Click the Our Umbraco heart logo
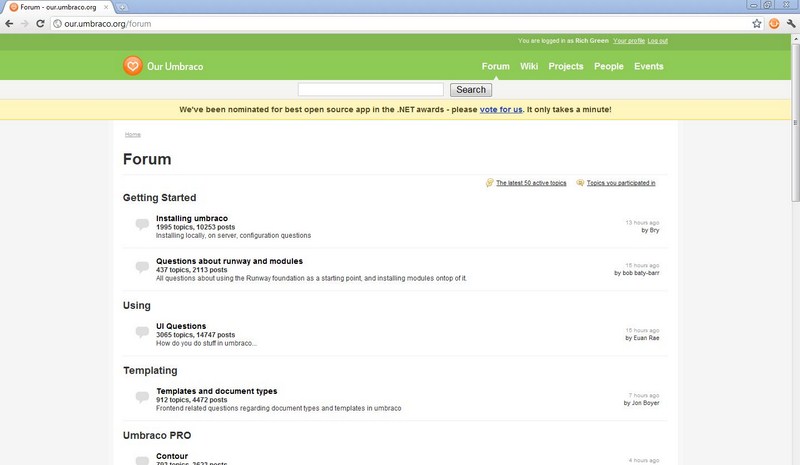This screenshot has width=800, height=465. point(133,66)
